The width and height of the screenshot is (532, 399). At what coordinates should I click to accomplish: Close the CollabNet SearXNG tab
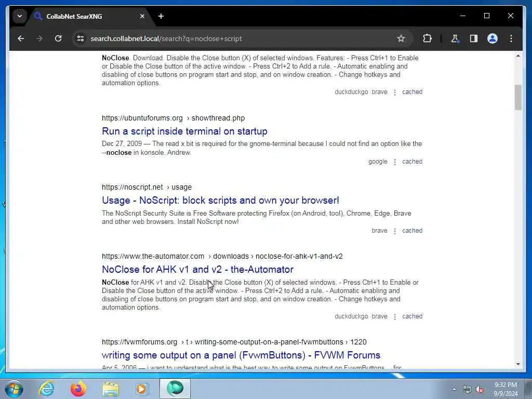coord(142,16)
